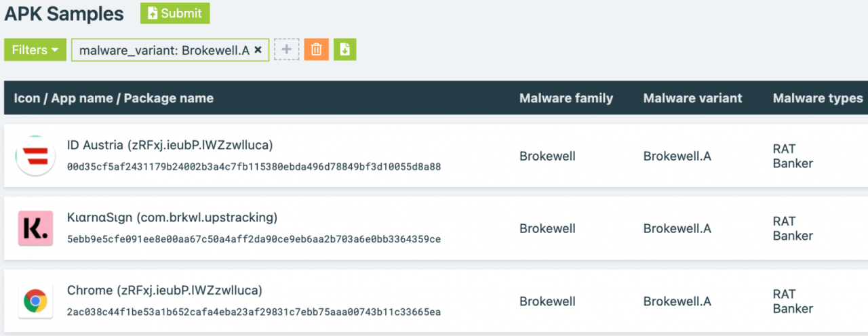This screenshot has height=336, width=868.
Task: Remove the Brokewell.A filter tag
Action: 258,50
